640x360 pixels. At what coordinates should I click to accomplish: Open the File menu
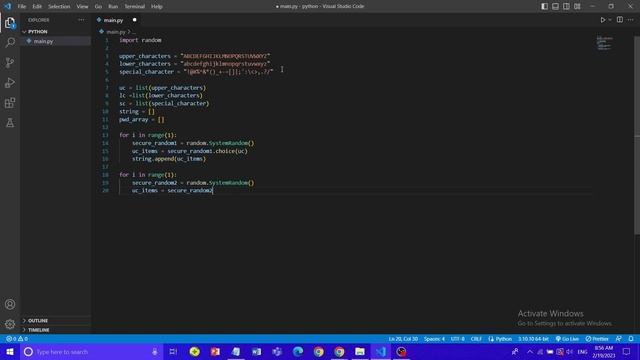(22, 7)
